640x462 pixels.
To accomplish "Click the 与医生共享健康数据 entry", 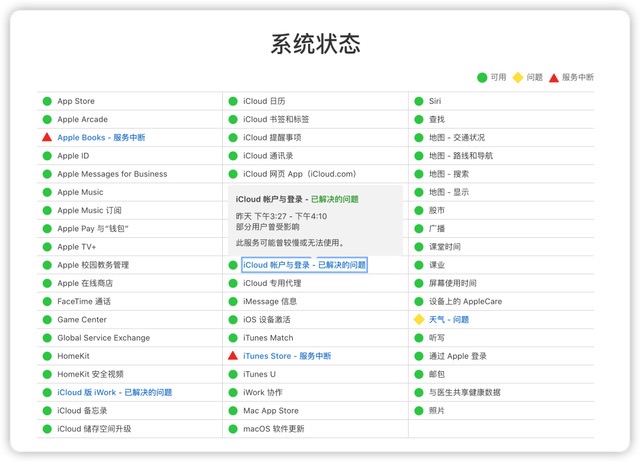I will (x=464, y=392).
